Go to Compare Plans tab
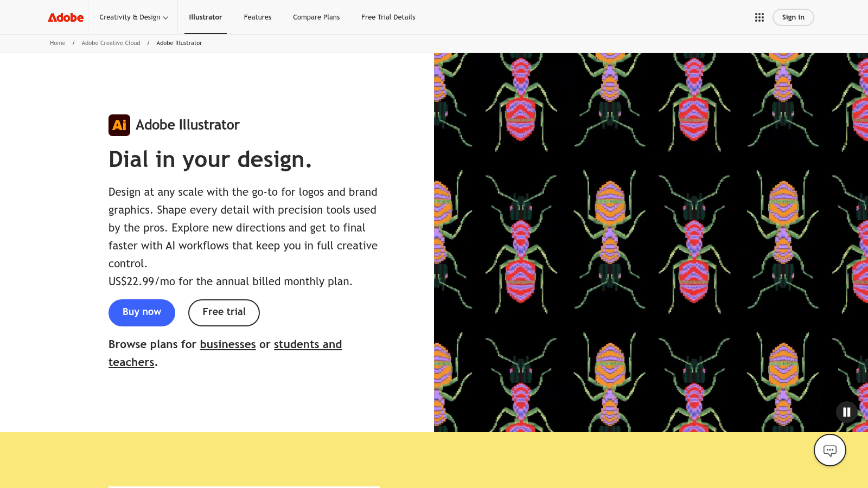Viewport: 868px width, 488px height. tap(316, 17)
